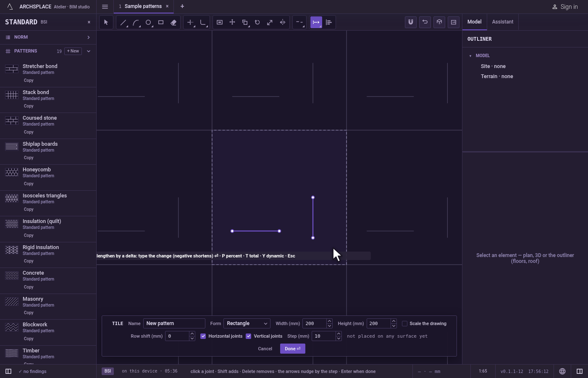Open the Form Rectangle dropdown
Viewport: 588px width, 378px height.
coord(247,323)
